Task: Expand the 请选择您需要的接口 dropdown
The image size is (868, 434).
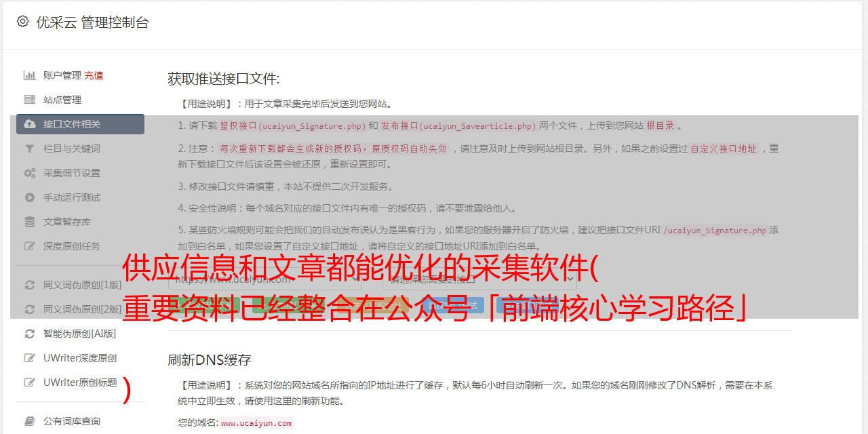Action: coord(479,278)
